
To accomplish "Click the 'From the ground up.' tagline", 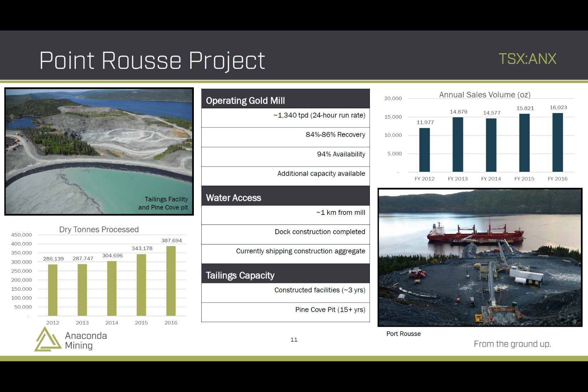I will click(512, 344).
